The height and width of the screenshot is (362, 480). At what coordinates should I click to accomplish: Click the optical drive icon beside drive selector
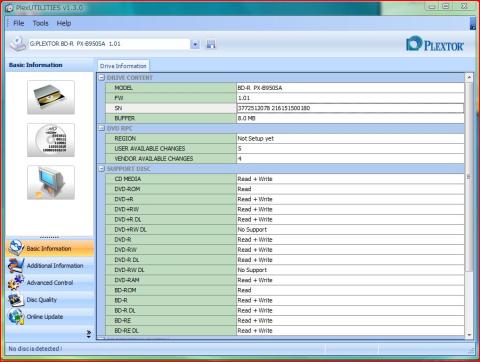click(x=18, y=44)
